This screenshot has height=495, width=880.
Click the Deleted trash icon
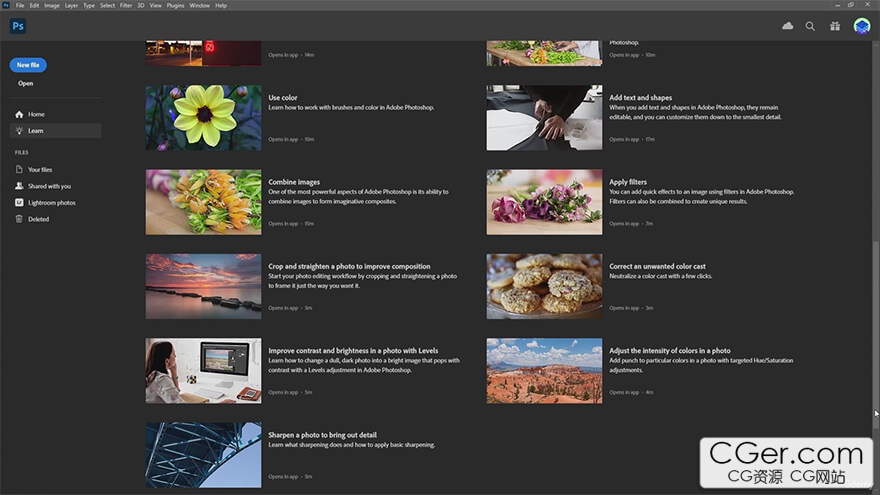[x=19, y=219]
